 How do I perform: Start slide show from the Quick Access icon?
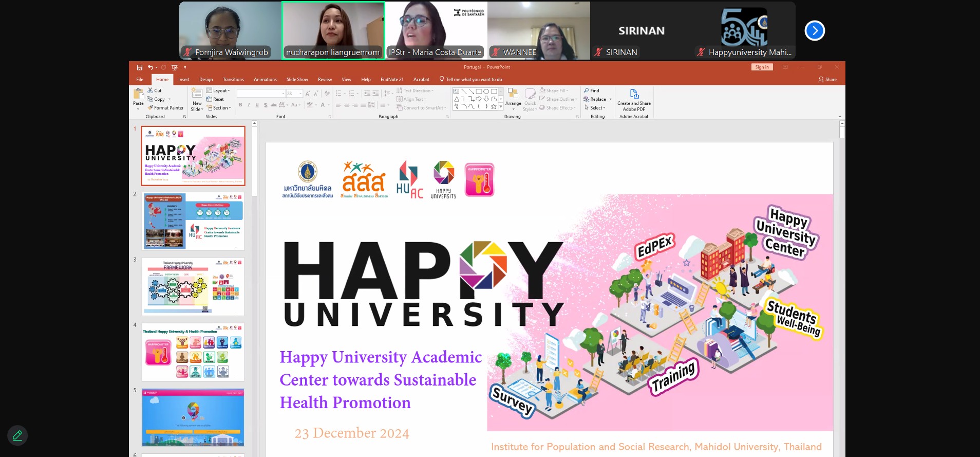click(175, 67)
